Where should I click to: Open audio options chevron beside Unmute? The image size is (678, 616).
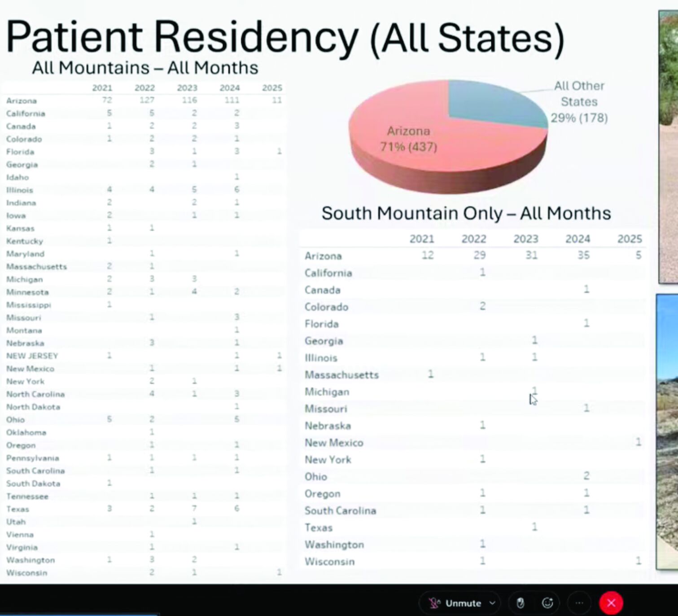[x=492, y=603]
